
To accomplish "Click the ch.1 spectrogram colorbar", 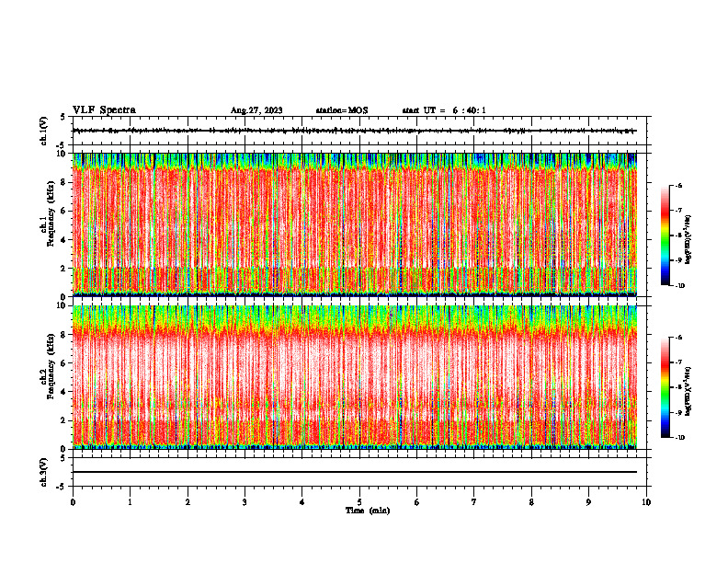I will click(x=665, y=236).
